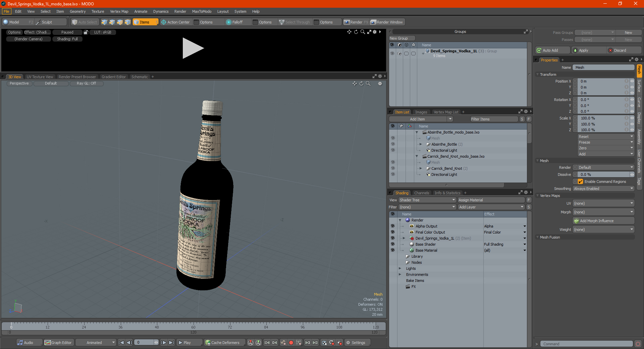Image resolution: width=644 pixels, height=349 pixels.
Task: Open the Texture menu
Action: pyautogui.click(x=98, y=11)
